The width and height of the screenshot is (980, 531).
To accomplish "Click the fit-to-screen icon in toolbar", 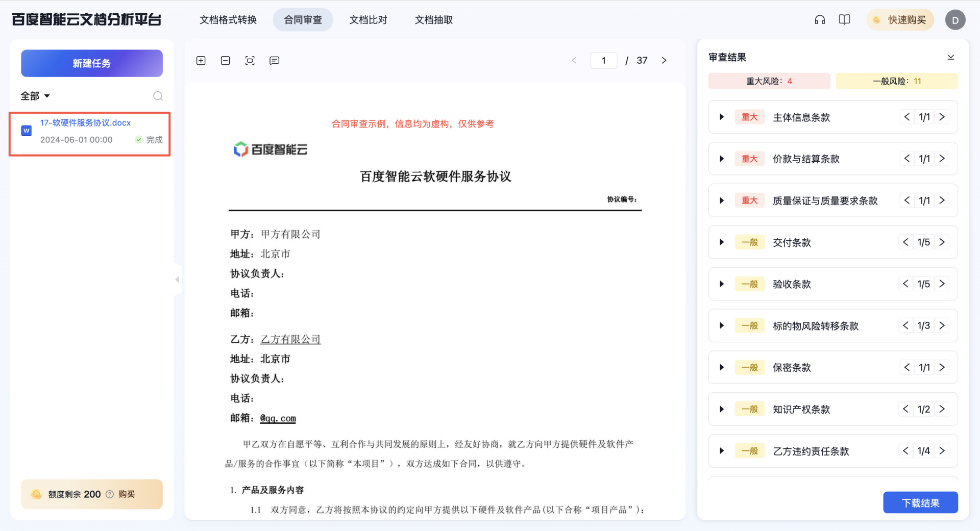I will (250, 61).
